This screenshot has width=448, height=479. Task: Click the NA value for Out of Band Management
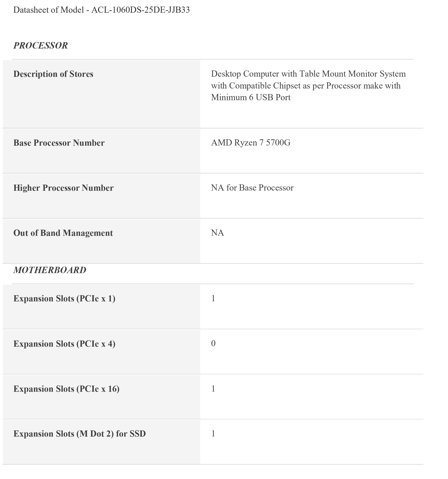coord(217,233)
